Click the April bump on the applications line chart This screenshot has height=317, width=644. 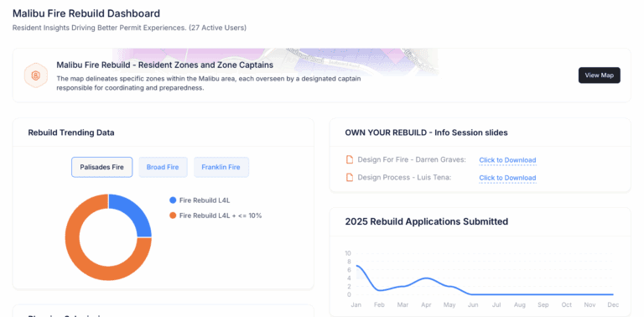point(427,278)
